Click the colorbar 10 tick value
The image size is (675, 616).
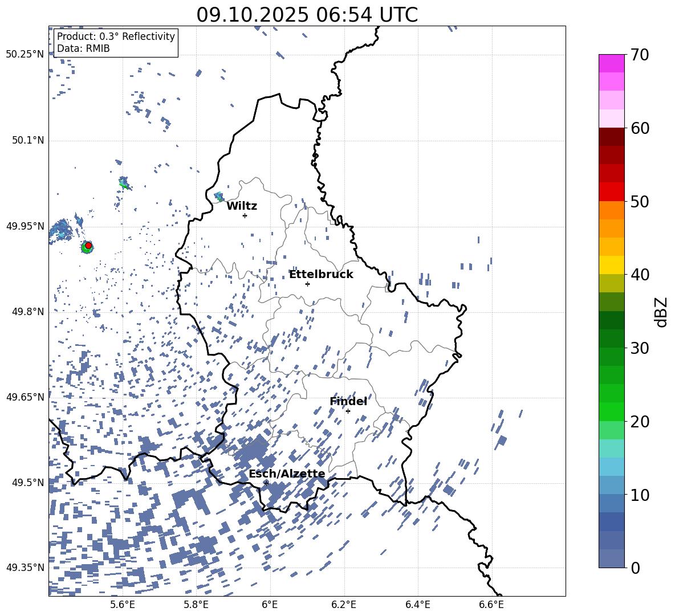coord(640,495)
